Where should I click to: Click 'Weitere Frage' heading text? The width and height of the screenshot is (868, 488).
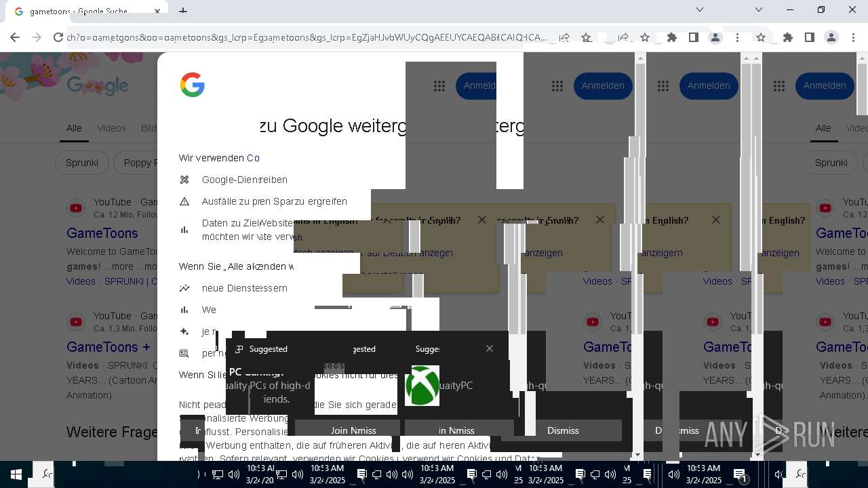tap(112, 432)
